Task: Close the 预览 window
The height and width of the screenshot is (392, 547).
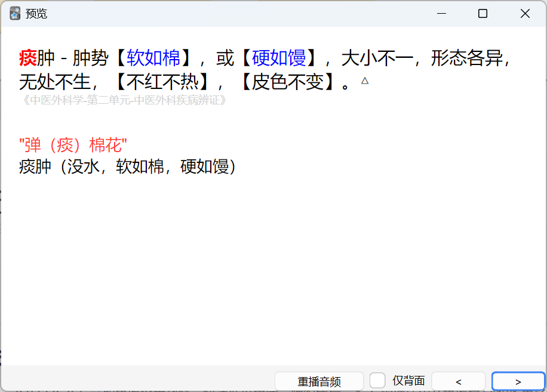Action: point(525,14)
